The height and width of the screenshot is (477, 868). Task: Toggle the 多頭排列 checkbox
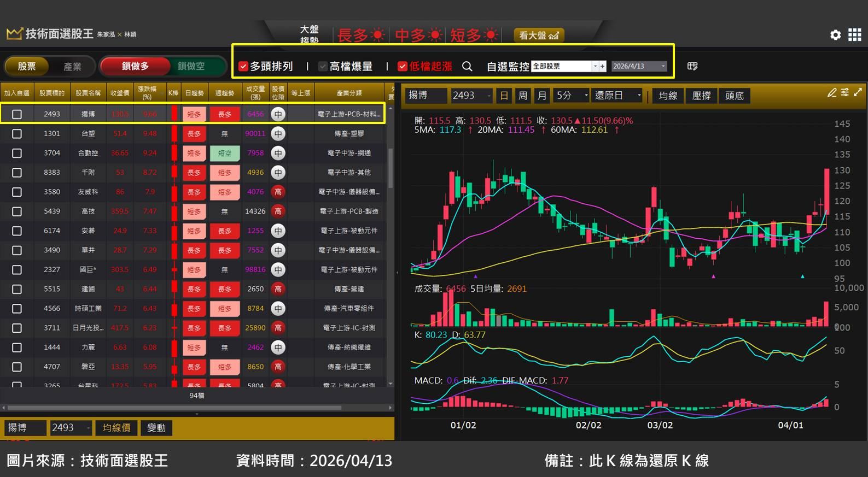[243, 67]
